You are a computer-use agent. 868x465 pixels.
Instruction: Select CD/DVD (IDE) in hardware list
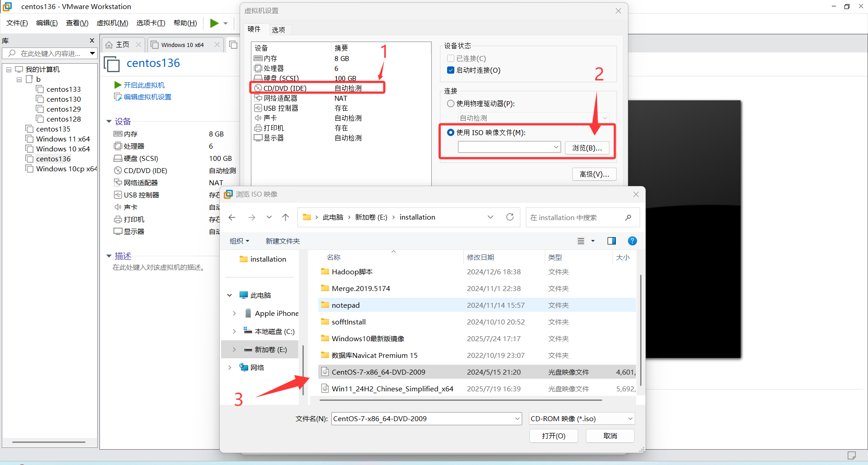(x=341, y=89)
